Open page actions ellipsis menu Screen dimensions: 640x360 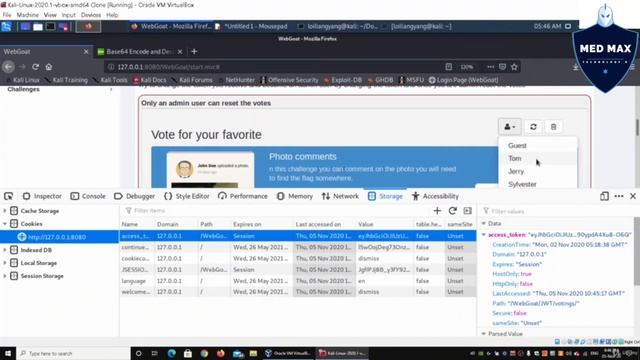click(x=490, y=67)
